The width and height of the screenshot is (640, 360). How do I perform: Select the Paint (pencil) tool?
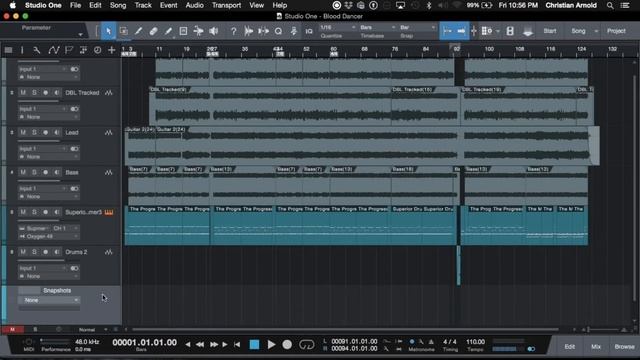click(x=168, y=31)
